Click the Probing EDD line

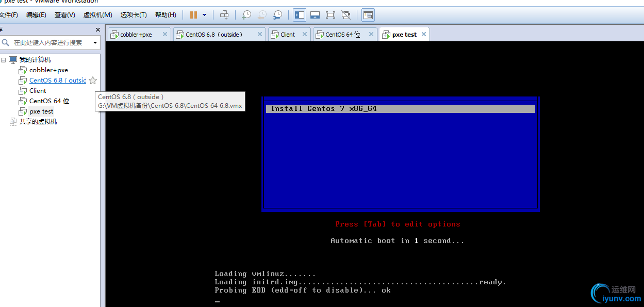click(x=303, y=290)
